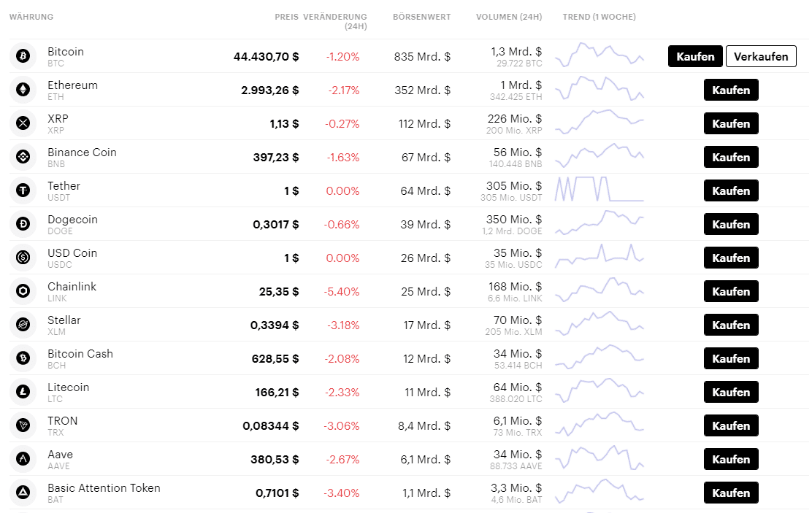Click Dogecoin's 350 Mio. $ volume
The height and width of the screenshot is (513, 812).
[x=515, y=220]
